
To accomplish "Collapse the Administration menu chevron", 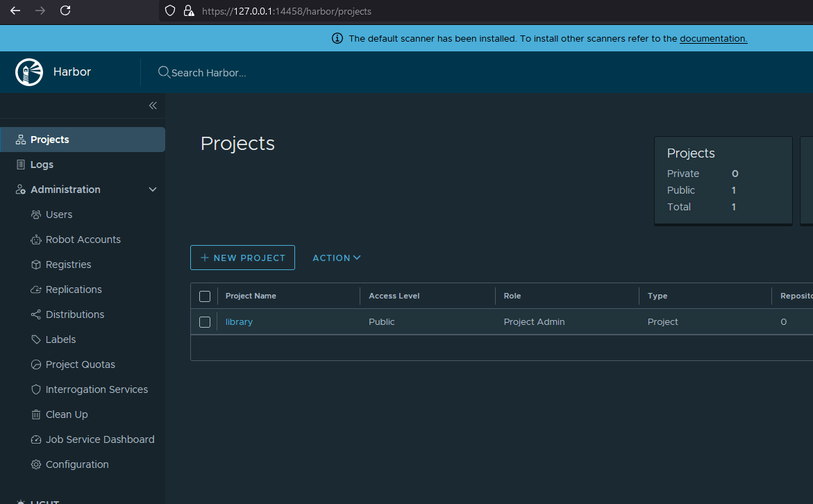I will point(153,190).
